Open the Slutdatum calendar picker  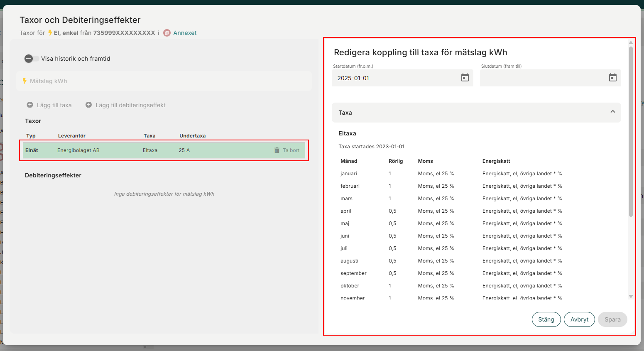pos(612,78)
